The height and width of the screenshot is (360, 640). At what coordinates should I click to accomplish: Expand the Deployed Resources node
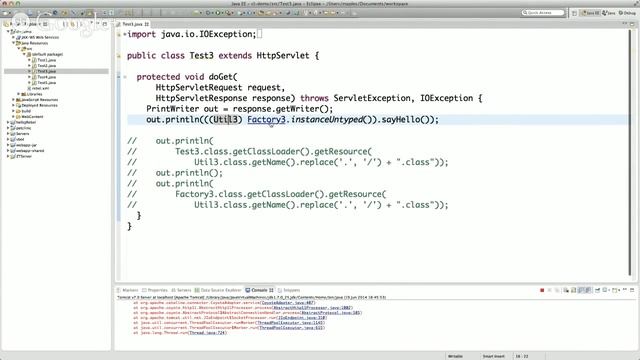click(x=13, y=105)
